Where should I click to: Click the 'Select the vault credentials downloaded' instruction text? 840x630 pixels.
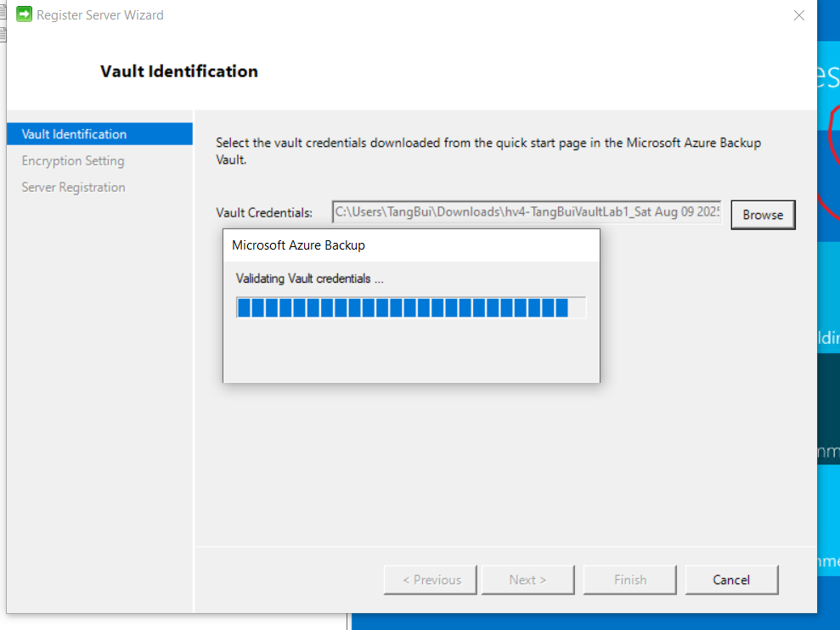coord(488,151)
